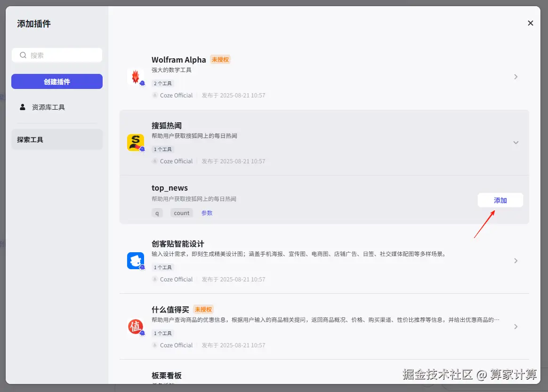548x392 pixels.
Task: Click the 1个工具 tag under 搜狐热闻
Action: point(163,149)
